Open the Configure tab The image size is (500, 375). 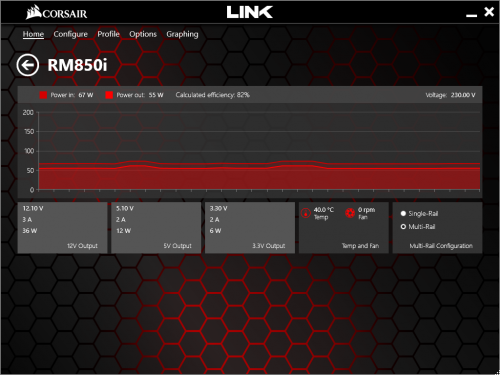pyautogui.click(x=71, y=34)
